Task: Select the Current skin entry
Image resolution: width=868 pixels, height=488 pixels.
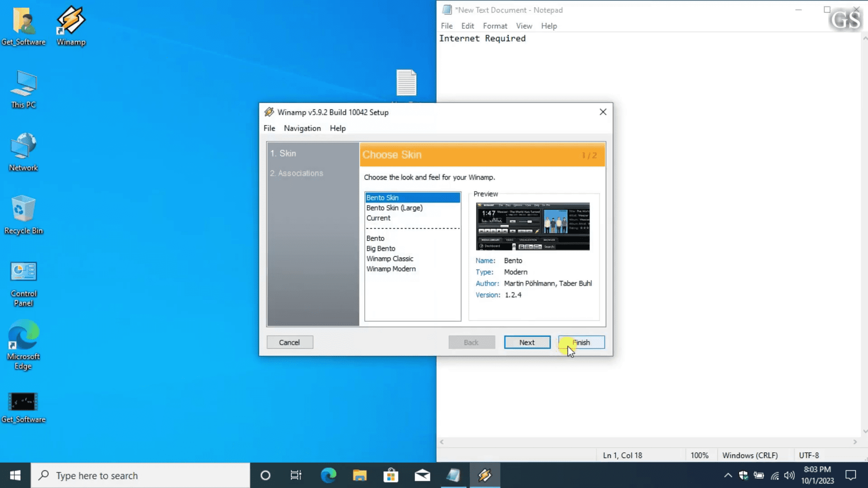Action: [x=413, y=218]
